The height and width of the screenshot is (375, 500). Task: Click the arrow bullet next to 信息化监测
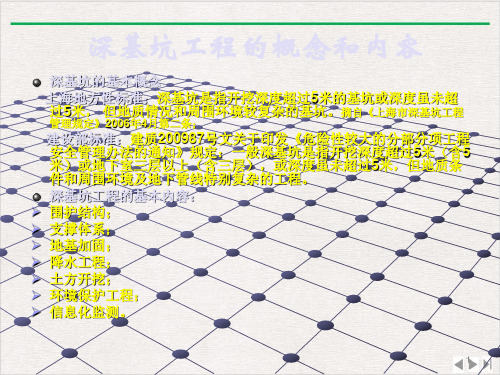(36, 312)
